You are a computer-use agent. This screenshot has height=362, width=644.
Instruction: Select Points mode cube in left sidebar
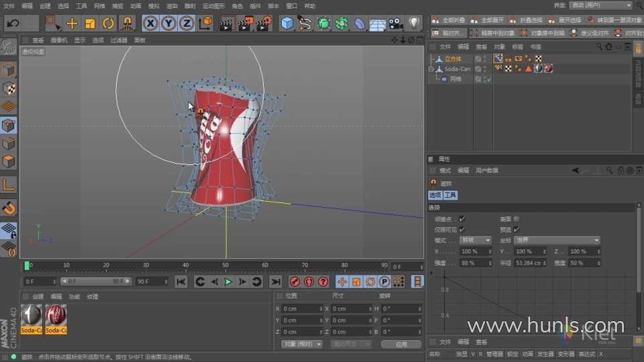click(9, 125)
